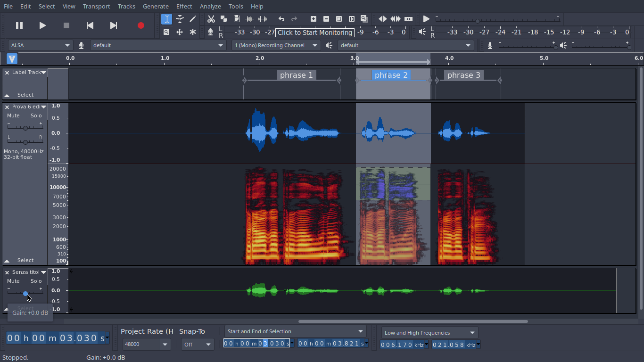Change the Snap-To setting from Off
644x362 pixels.
[197, 344]
